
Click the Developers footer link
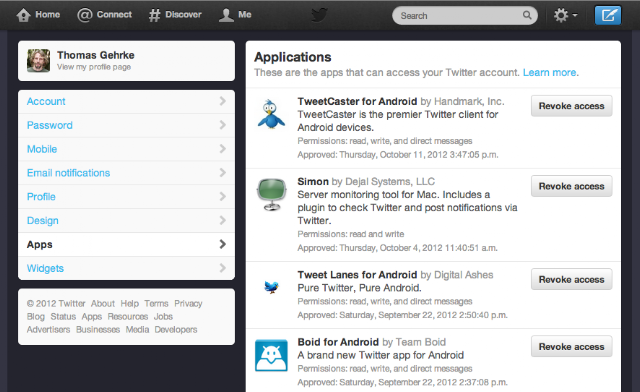(176, 330)
